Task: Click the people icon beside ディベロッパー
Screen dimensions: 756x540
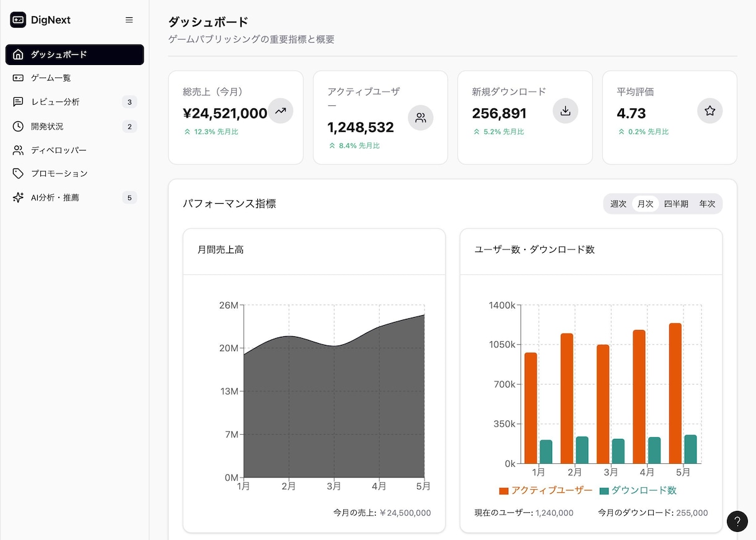Action: (18, 150)
